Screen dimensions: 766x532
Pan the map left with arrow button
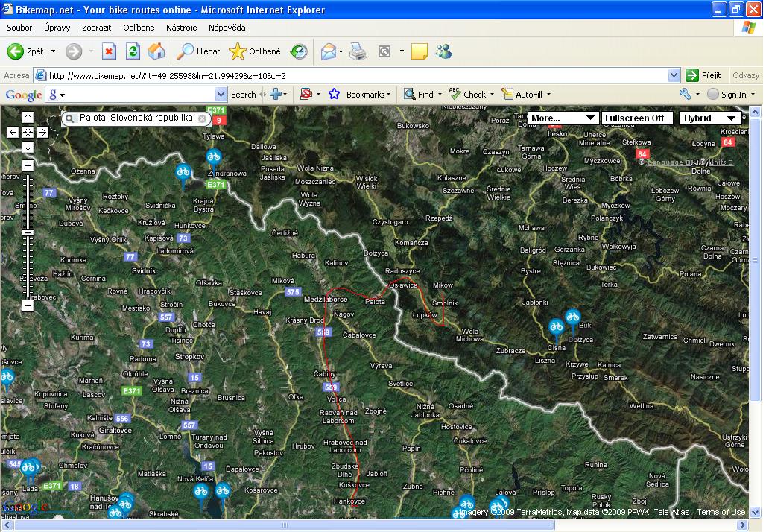tap(13, 132)
